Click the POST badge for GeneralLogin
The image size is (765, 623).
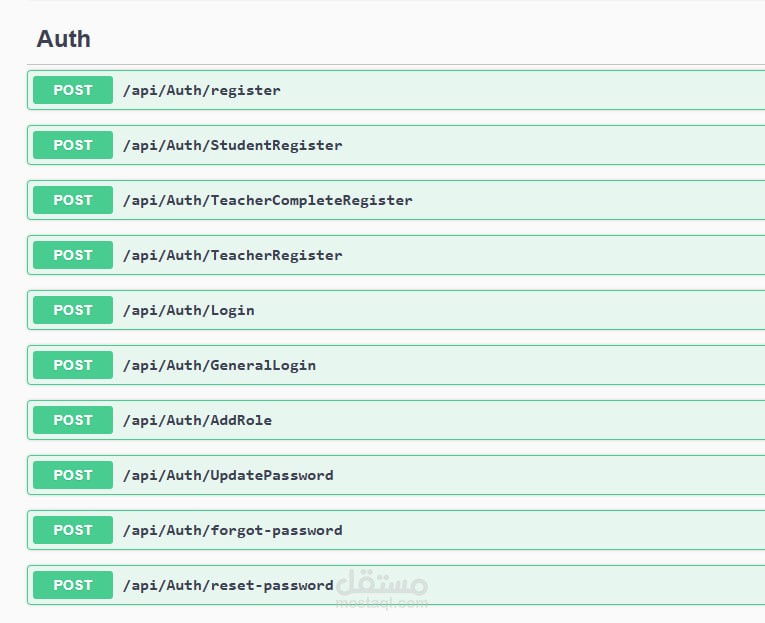pos(73,365)
